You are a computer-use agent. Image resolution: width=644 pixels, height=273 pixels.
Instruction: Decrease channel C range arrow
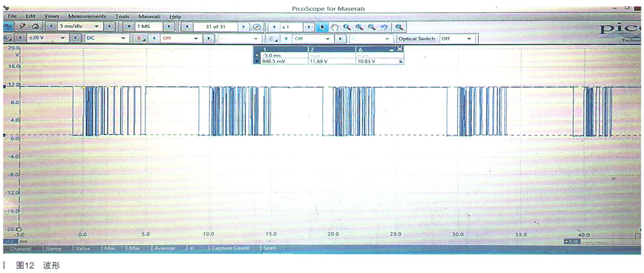click(x=286, y=38)
